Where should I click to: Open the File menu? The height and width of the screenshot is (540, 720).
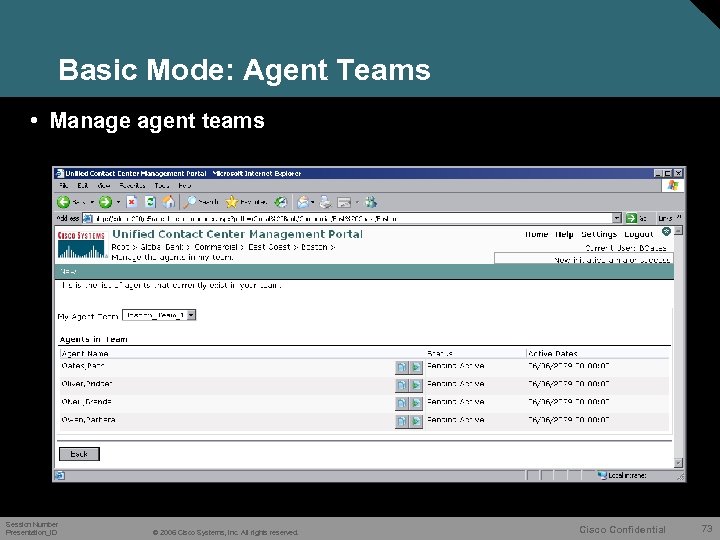pos(63,186)
